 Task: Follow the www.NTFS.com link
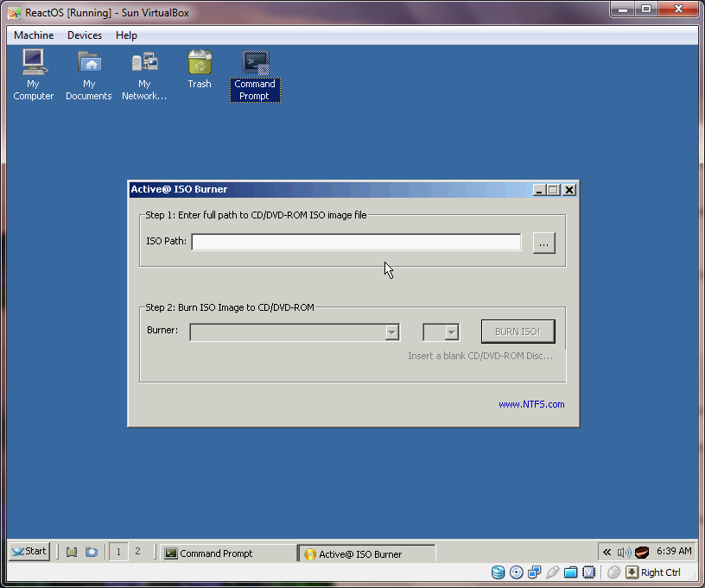531,404
